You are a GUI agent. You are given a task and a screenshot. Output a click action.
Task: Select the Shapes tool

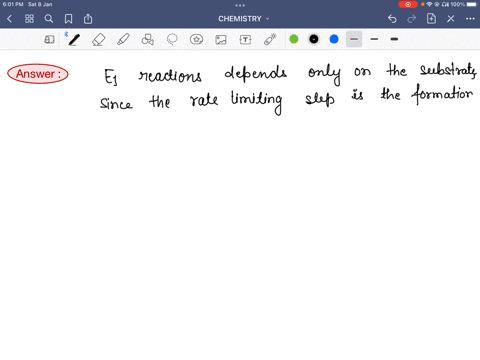point(147,39)
